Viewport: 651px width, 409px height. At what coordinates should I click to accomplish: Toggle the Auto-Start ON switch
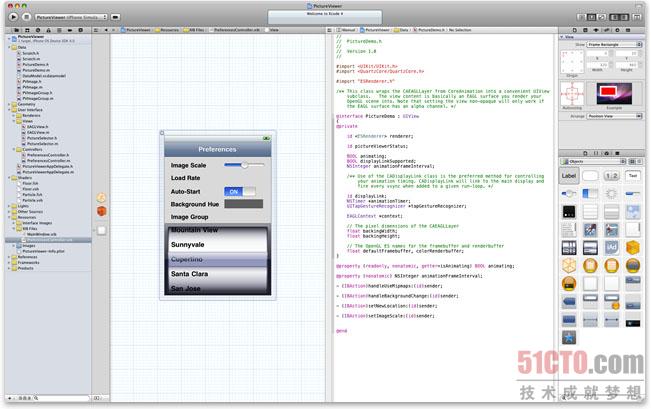click(240, 191)
